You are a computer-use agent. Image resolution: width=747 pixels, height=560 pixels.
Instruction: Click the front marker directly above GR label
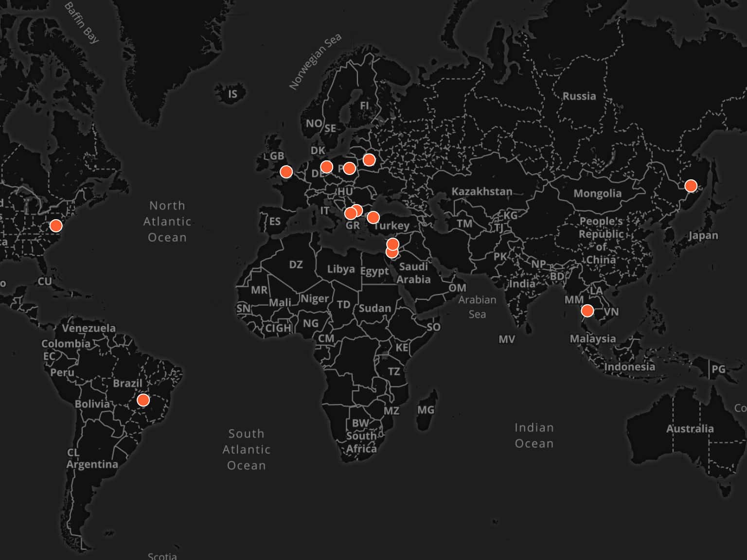(x=350, y=213)
